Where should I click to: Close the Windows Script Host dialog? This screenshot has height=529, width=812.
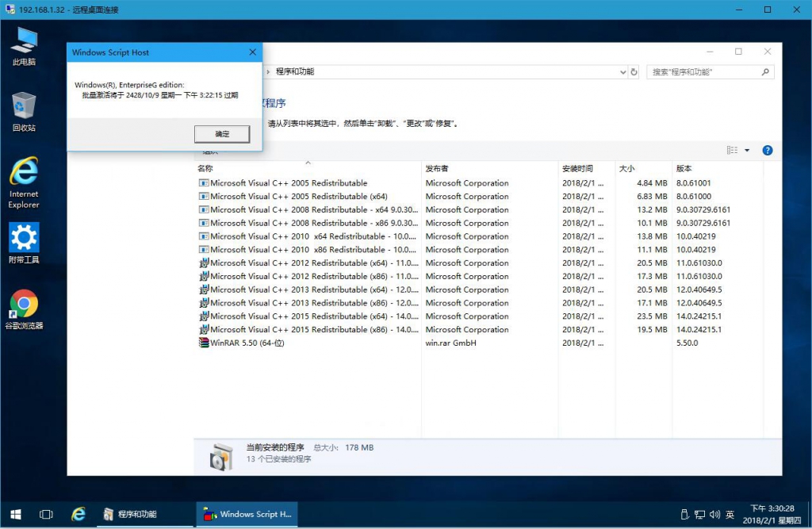pos(252,52)
